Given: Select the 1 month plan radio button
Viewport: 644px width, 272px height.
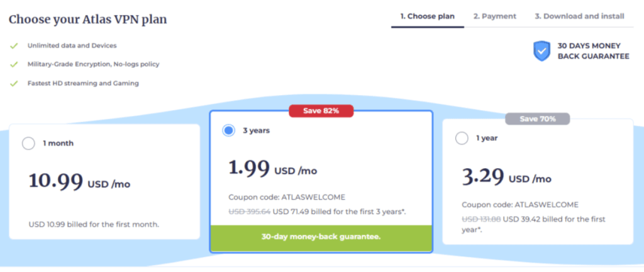Looking at the screenshot, I should pyautogui.click(x=28, y=144).
